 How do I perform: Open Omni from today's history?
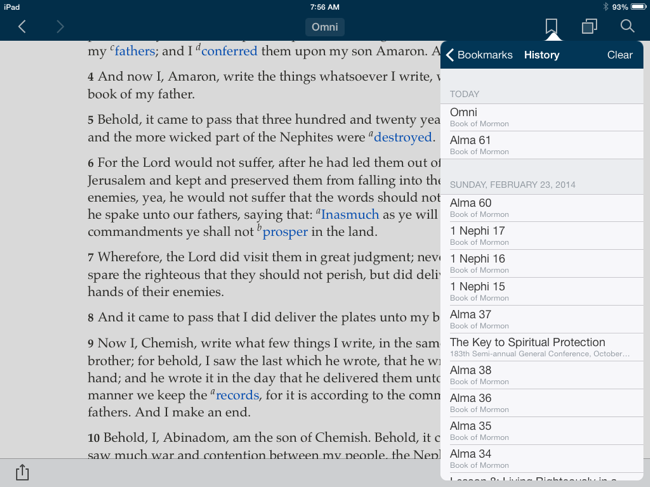(x=542, y=117)
